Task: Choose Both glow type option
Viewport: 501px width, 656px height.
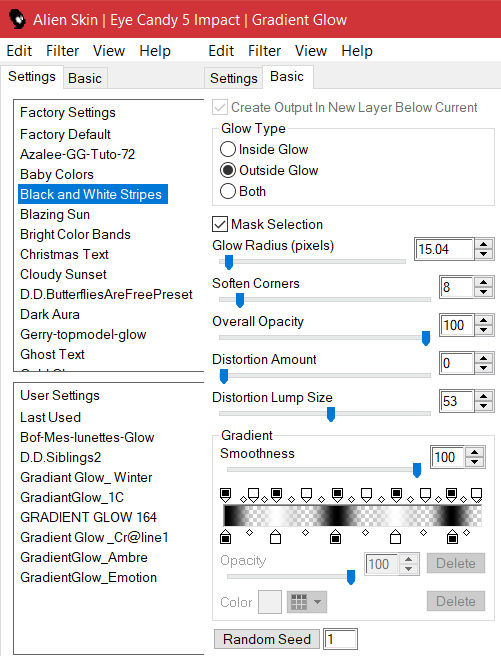Action: tap(228, 191)
